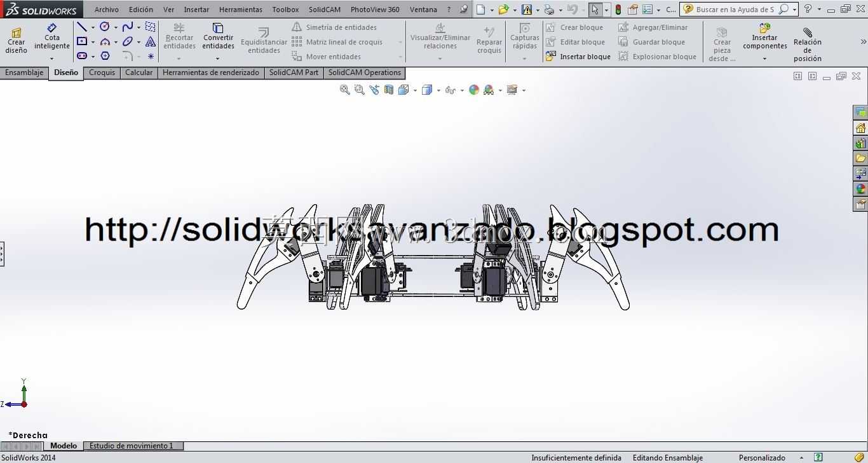The width and height of the screenshot is (868, 463).
Task: Select the Cota inteligente smart dimension tool
Action: 52,37
